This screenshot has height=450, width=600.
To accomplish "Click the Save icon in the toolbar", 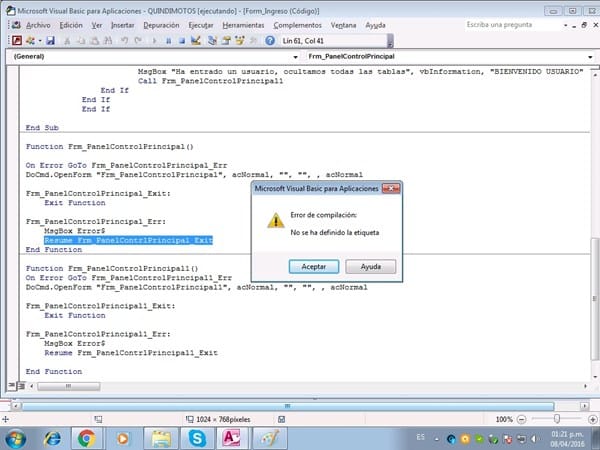I will pyautogui.click(x=50, y=40).
